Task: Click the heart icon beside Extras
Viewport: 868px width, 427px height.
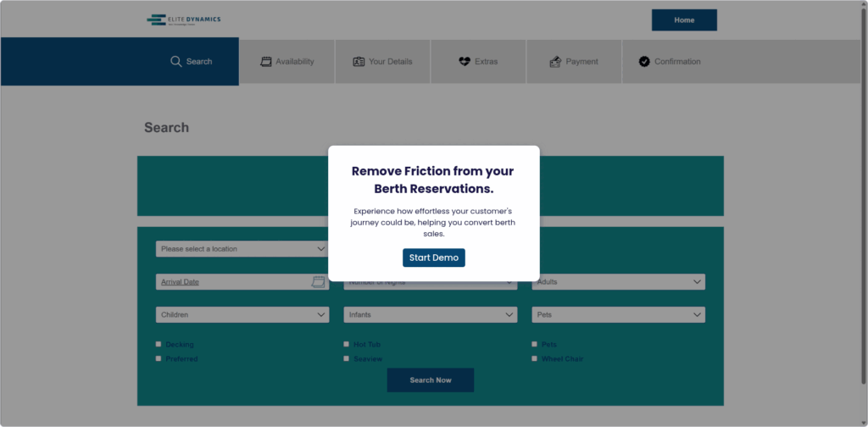Action: (x=465, y=61)
